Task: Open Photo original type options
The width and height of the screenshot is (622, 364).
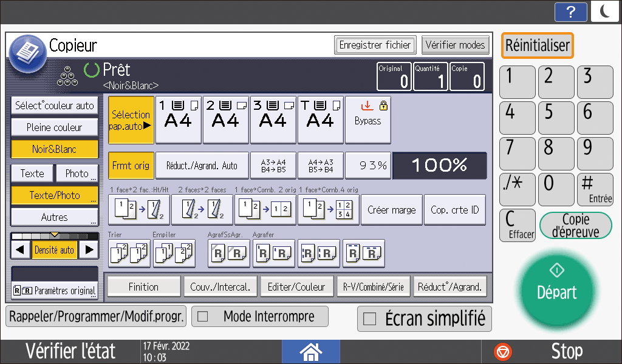Action: 77,174
